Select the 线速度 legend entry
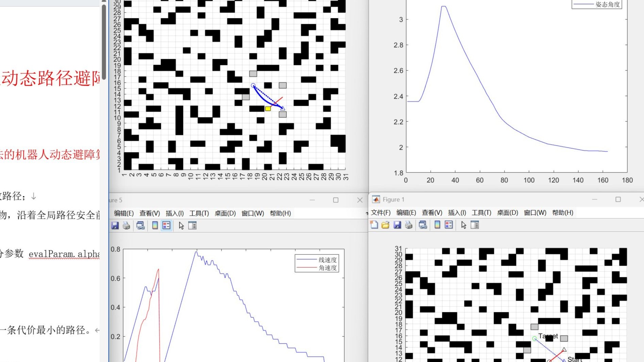This screenshot has width=644, height=362. pos(317,260)
